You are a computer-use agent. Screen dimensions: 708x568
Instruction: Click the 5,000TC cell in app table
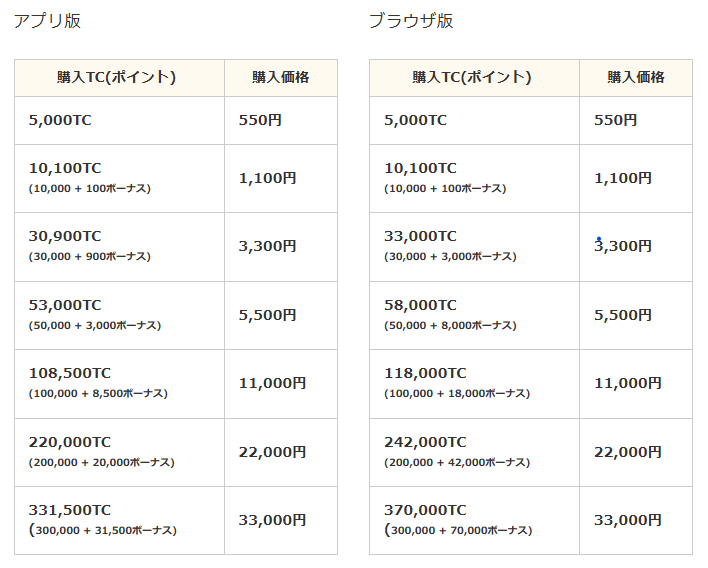point(60,120)
